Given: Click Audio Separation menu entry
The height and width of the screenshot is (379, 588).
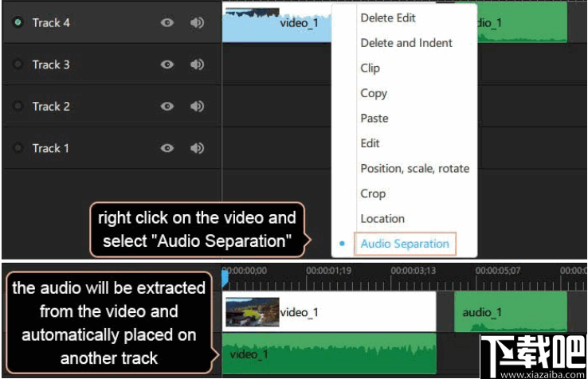Looking at the screenshot, I should 405,244.
